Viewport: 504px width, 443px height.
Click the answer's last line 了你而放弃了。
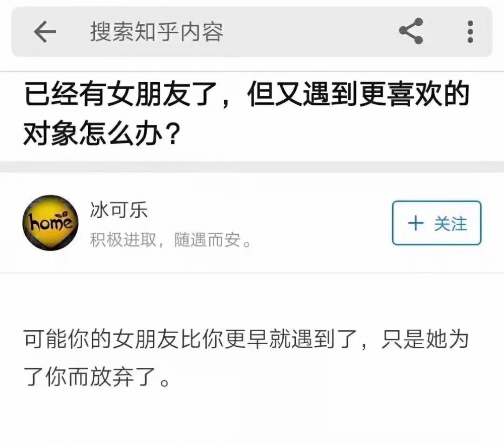(96, 376)
